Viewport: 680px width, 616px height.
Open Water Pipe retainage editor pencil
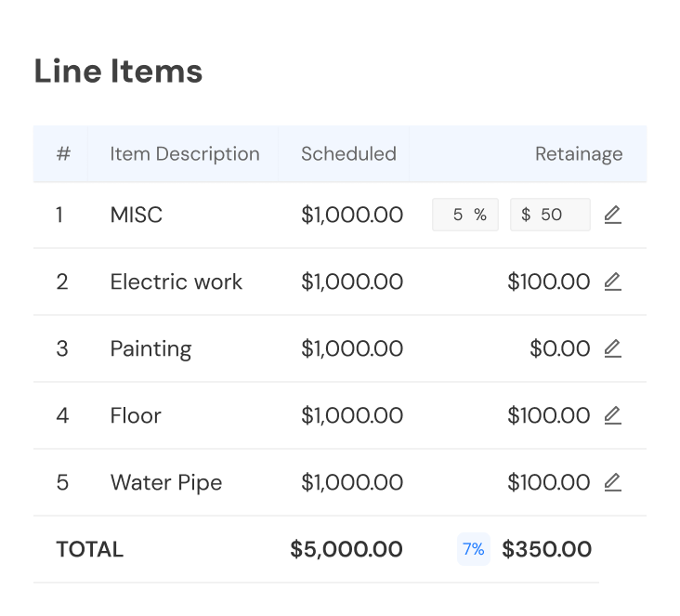[613, 482]
